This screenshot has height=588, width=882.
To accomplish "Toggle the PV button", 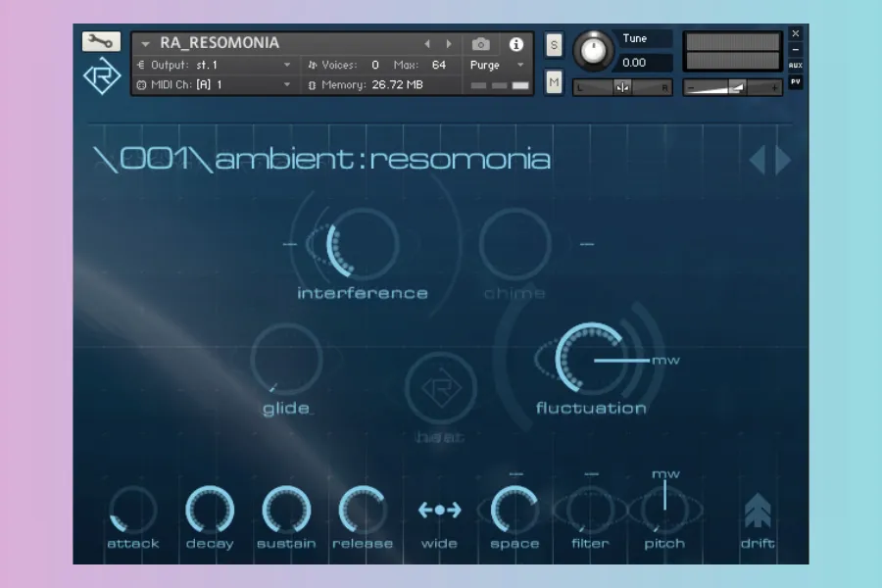I will (x=796, y=82).
